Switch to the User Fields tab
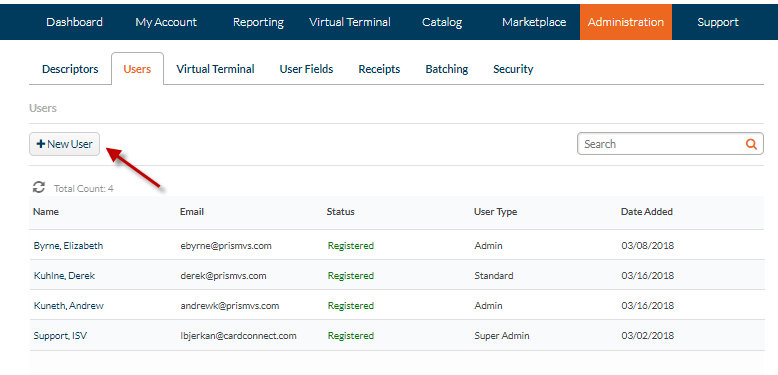The height and width of the screenshot is (375, 778). tap(306, 69)
